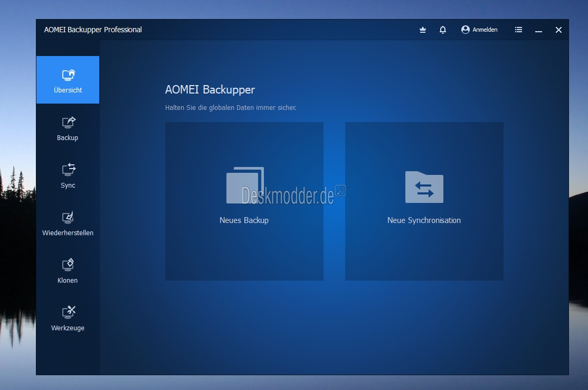Click the Anmelden sign-in button
Screen dimensions: 588x390
pos(479,30)
